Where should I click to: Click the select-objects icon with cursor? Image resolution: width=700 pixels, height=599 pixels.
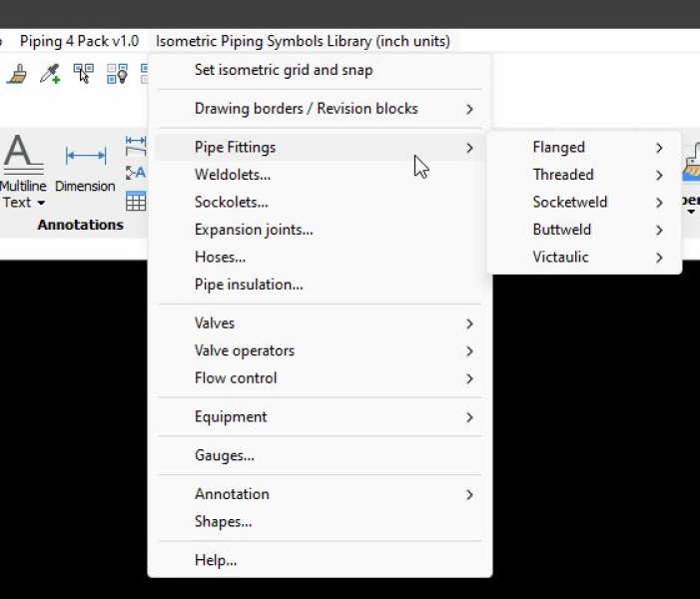(x=84, y=74)
